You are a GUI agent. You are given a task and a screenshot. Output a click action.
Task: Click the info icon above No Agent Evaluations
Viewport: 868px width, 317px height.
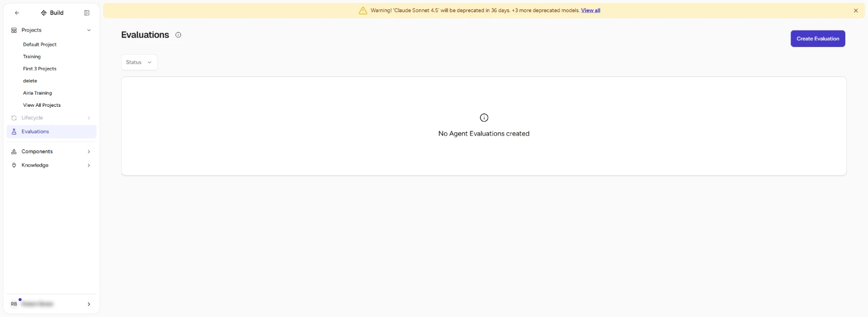coord(484,118)
